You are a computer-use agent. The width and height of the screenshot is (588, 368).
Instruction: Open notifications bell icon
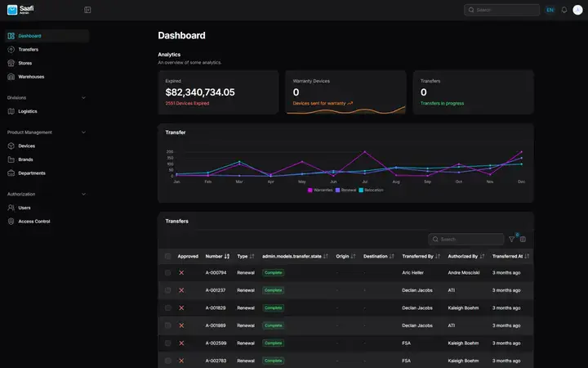564,10
